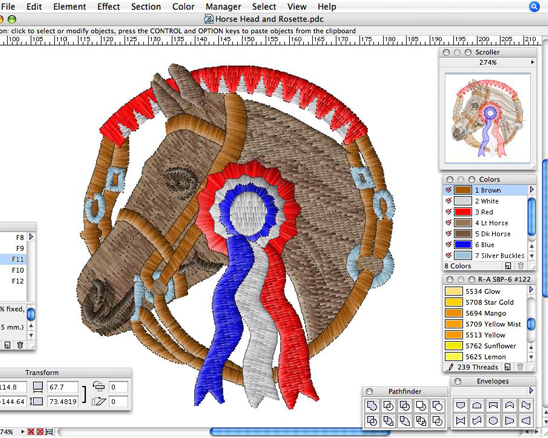Open the Colors panel flyout arrow
Screen dimensions: 548x438
pyautogui.click(x=532, y=189)
